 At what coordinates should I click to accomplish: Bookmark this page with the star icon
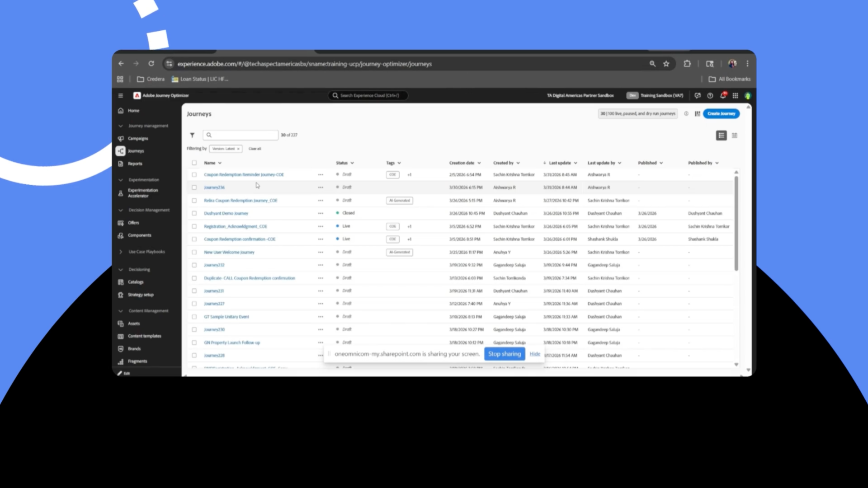pyautogui.click(x=666, y=64)
